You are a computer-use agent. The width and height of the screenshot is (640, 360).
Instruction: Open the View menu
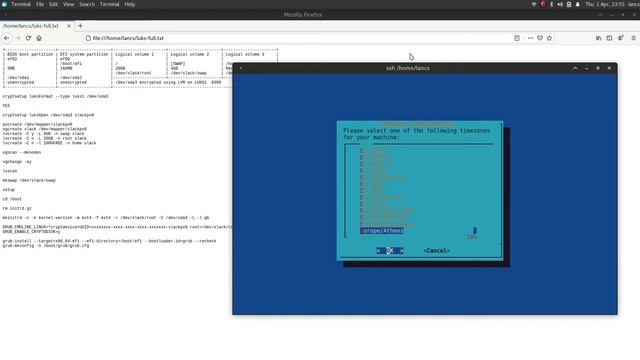(68, 4)
